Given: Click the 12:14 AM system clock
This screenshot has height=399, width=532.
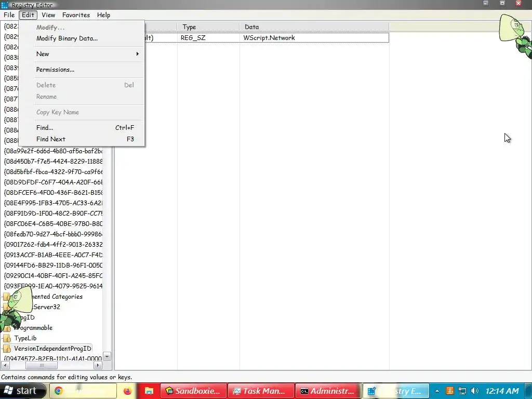Looking at the screenshot, I should (x=502, y=391).
